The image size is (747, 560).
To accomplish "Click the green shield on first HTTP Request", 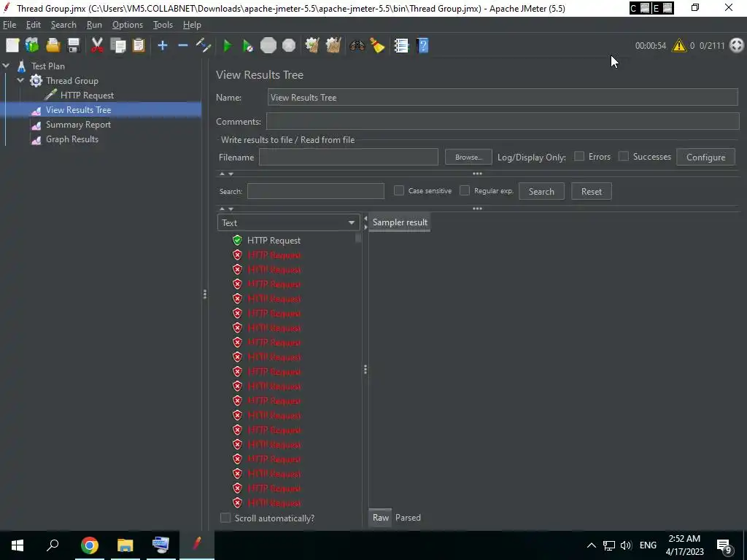I will click(237, 241).
